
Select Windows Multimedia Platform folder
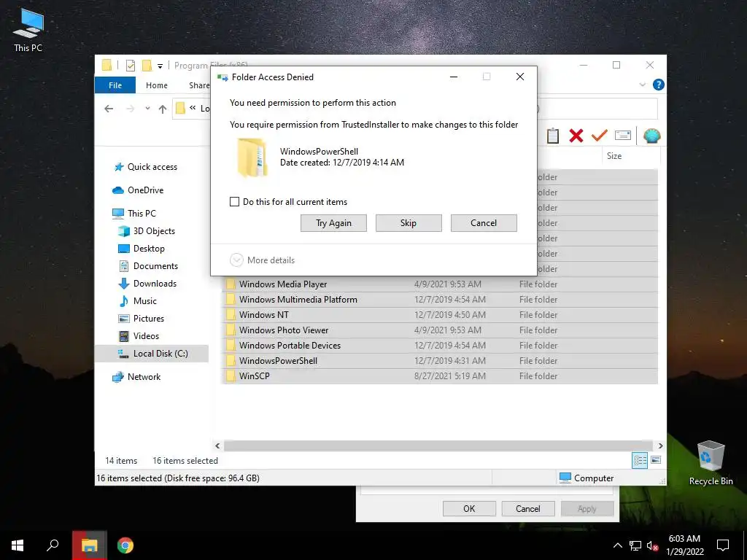point(440,300)
